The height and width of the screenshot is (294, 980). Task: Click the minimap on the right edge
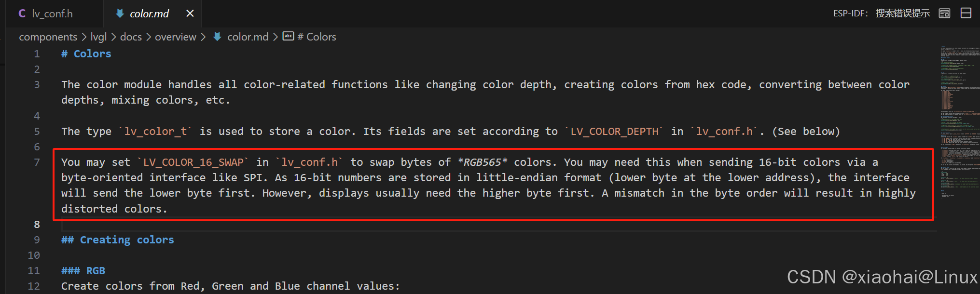click(959, 120)
